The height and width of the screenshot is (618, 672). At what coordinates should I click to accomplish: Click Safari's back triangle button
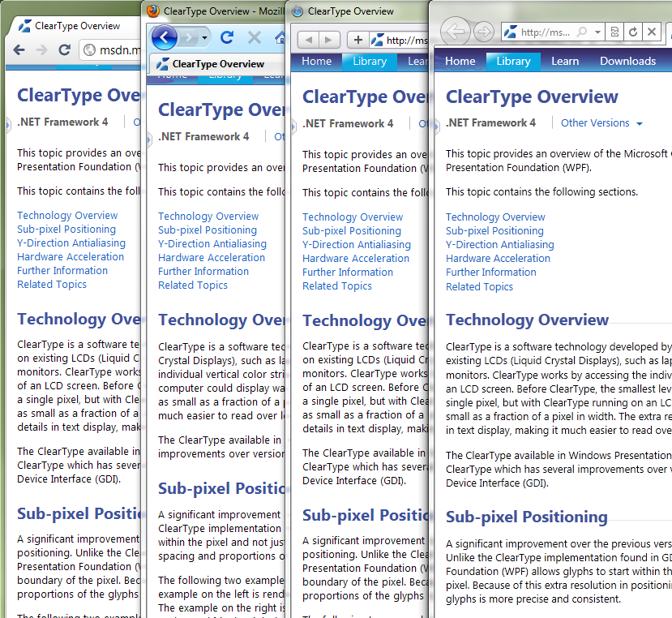coord(308,41)
